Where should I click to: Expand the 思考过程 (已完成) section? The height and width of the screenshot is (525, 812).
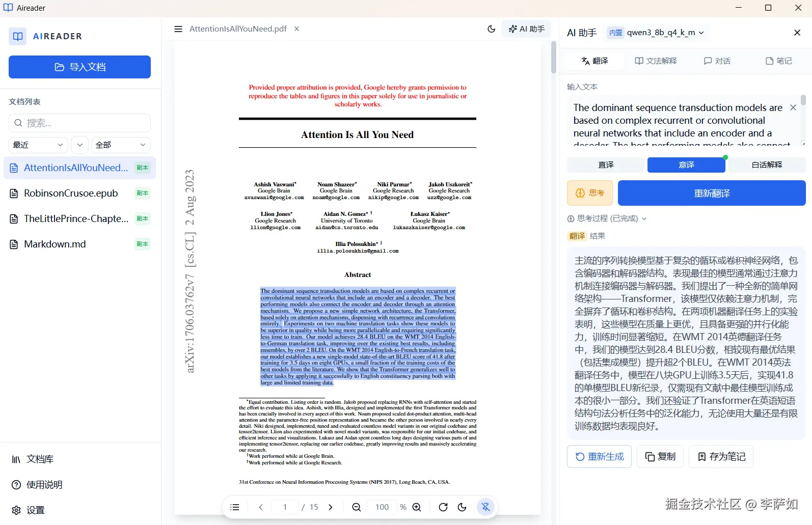point(607,218)
